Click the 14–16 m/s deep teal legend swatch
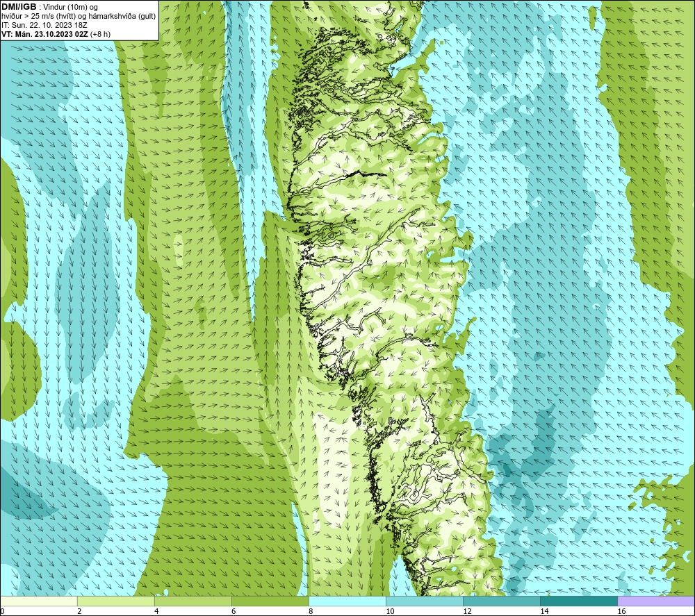695x616 pixels. click(x=578, y=601)
